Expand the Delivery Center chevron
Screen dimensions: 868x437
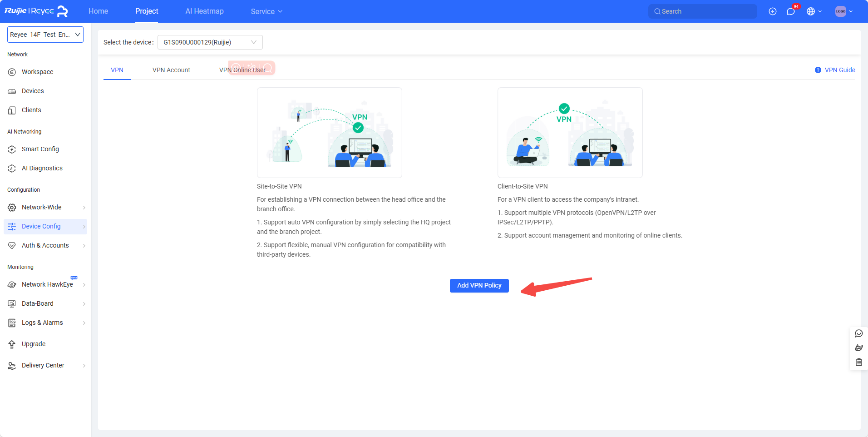click(x=84, y=366)
